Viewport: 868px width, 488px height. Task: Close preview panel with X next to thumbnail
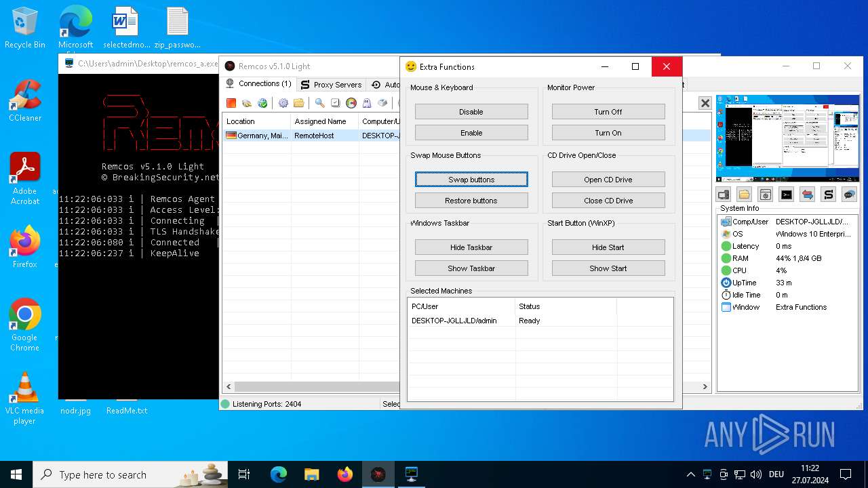pos(705,103)
